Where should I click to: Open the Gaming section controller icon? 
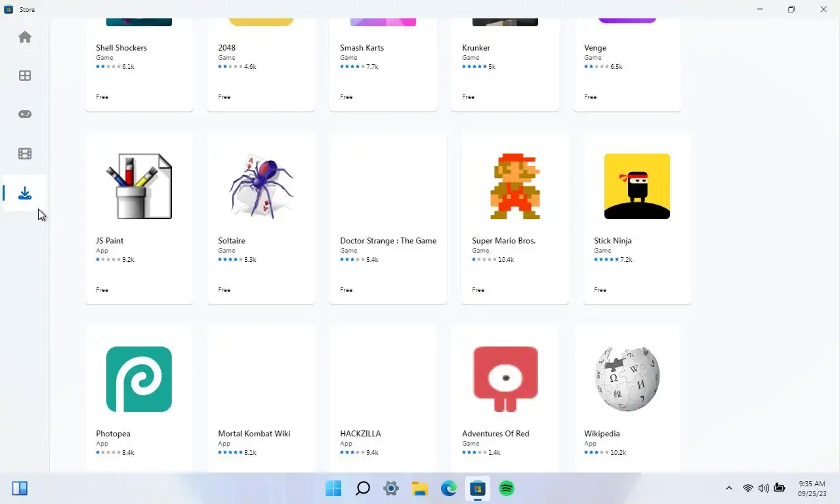pyautogui.click(x=25, y=114)
